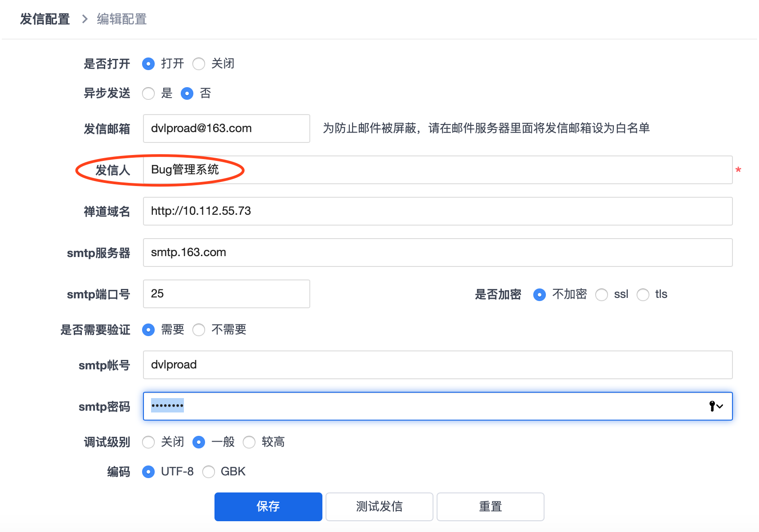759x532 pixels.
Task: Set 调试级别 to 关闭
Action: click(148, 442)
